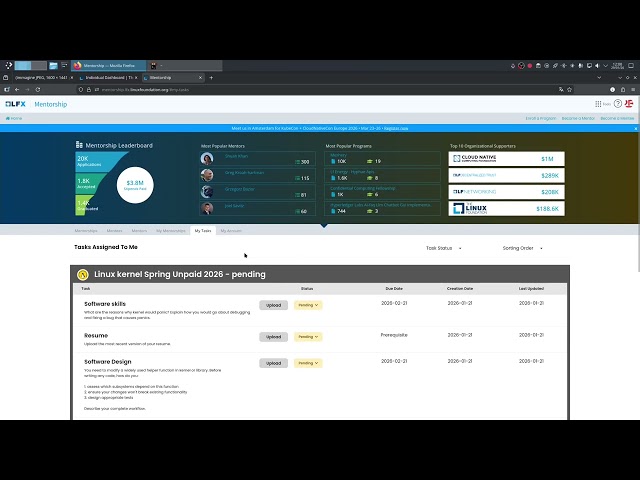Click the $3.8M Stipends Paid circle
The height and width of the screenshot is (480, 640).
135,185
